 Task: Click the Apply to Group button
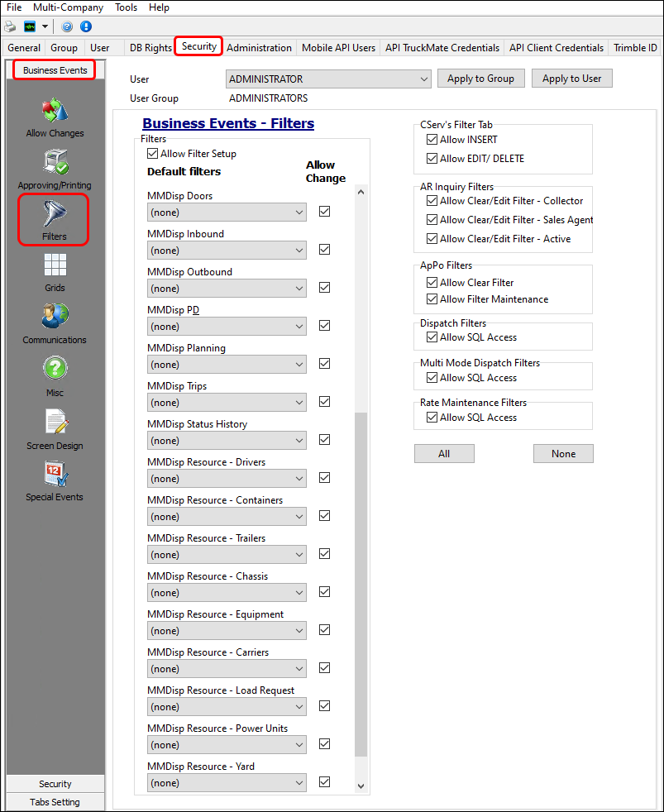point(480,78)
